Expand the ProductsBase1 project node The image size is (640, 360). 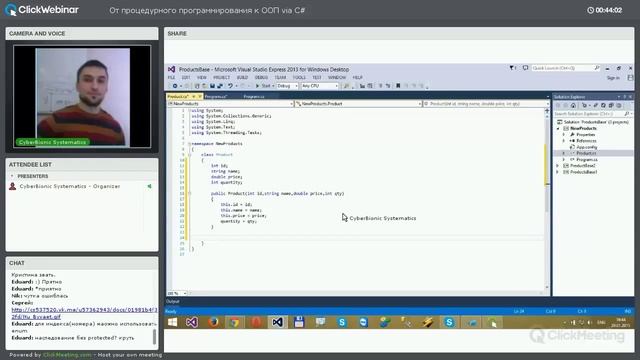click(x=558, y=172)
